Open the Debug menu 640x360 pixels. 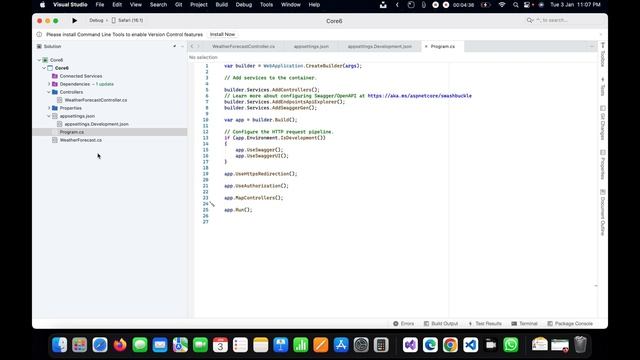(x=244, y=5)
